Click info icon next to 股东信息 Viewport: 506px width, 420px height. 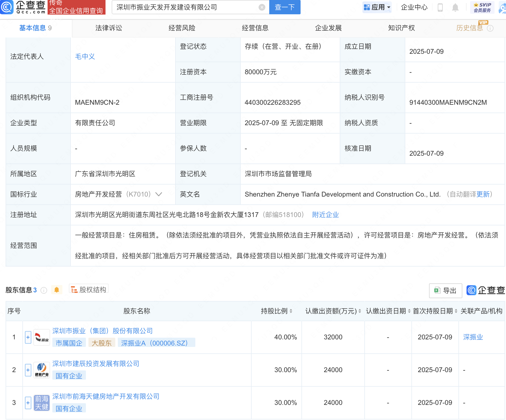click(44, 290)
